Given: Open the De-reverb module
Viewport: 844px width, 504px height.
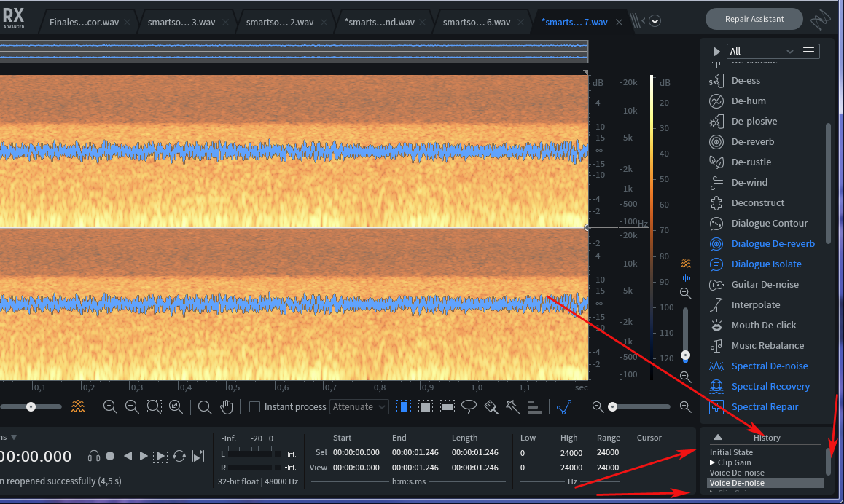Looking at the screenshot, I should tap(752, 142).
